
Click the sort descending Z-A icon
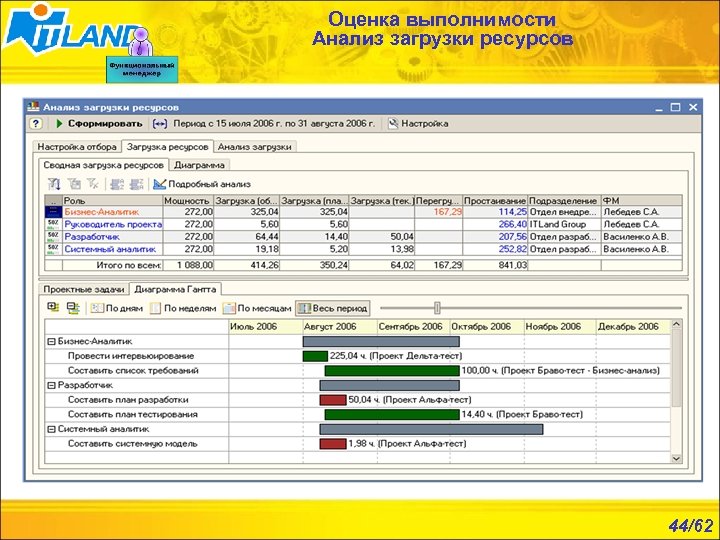pyautogui.click(x=136, y=184)
